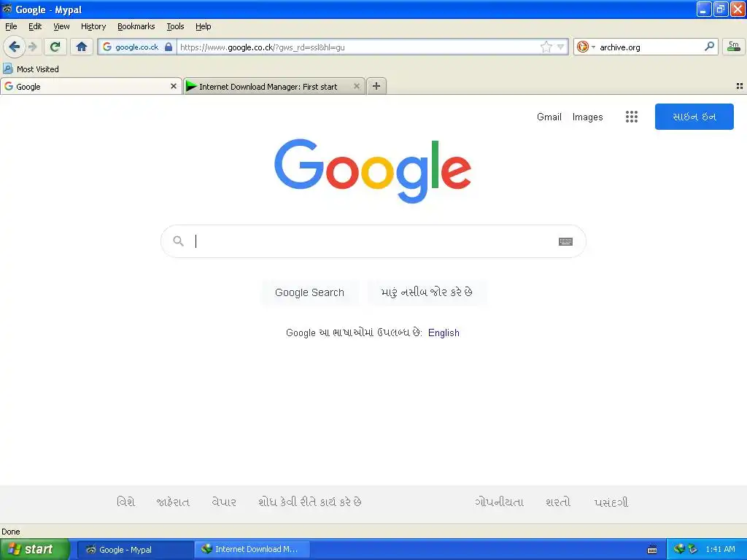
Task: Click the Internet Download Manager tray icon
Action: coord(679,549)
